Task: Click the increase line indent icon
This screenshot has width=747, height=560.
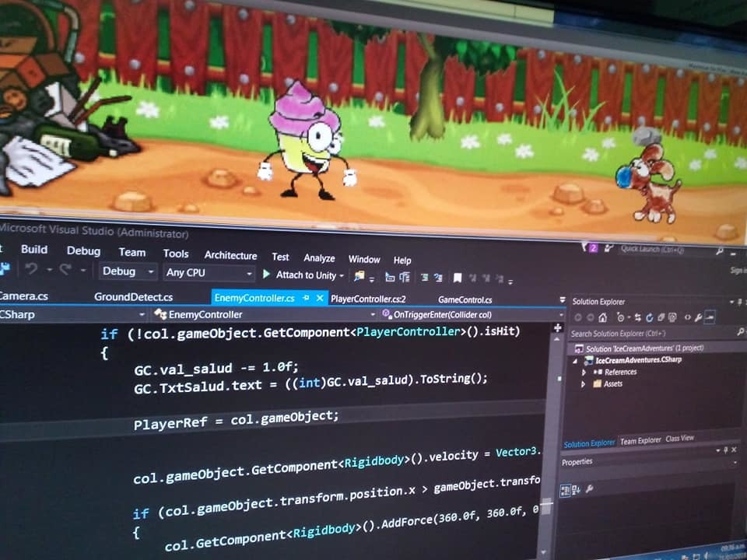Action: [405, 277]
